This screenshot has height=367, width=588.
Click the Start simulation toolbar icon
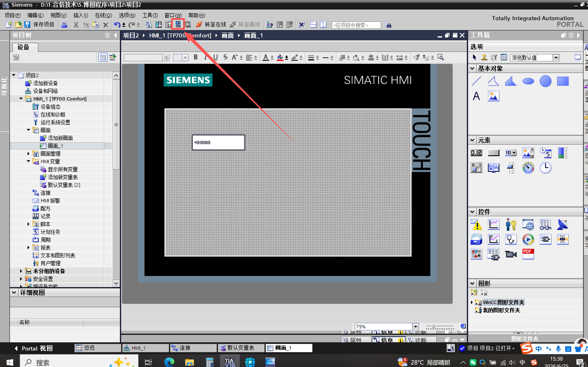pyautogui.click(x=178, y=24)
